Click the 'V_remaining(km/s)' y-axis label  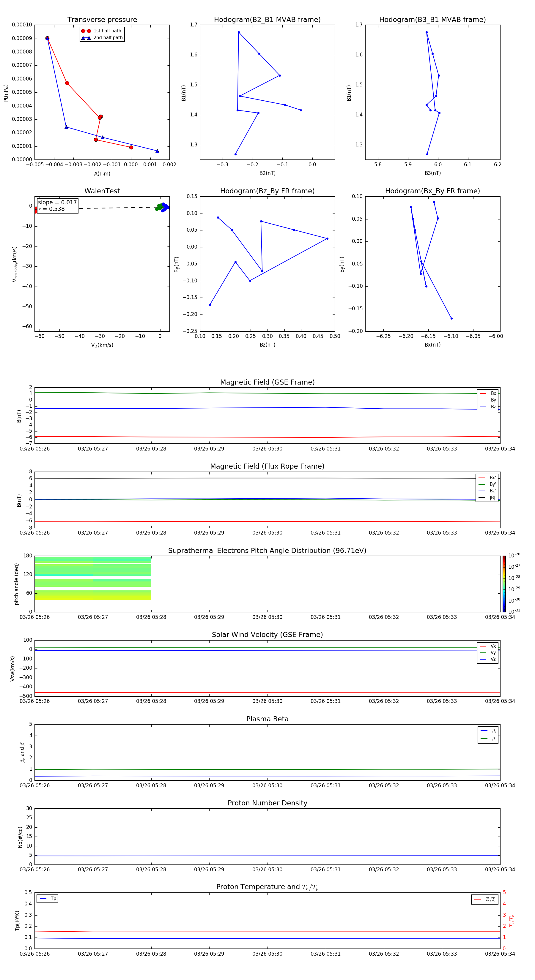click(x=15, y=264)
